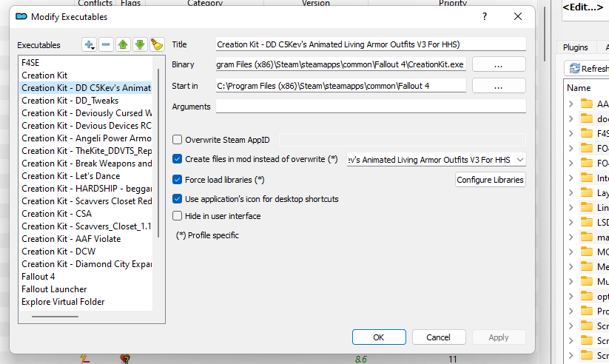Browse for Binary file with ... button
The image size is (609, 364).
499,64
